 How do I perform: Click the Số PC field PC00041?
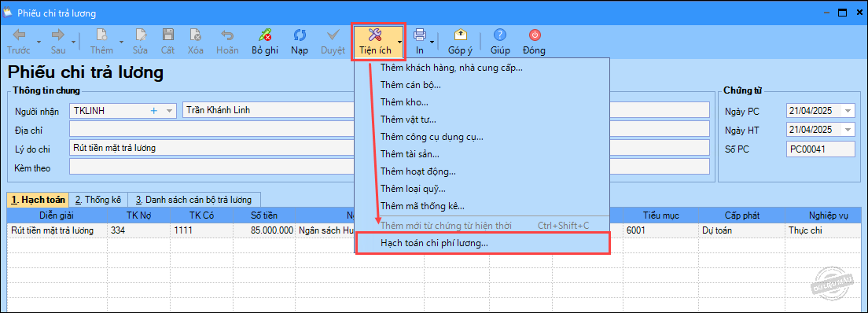pyautogui.click(x=820, y=149)
